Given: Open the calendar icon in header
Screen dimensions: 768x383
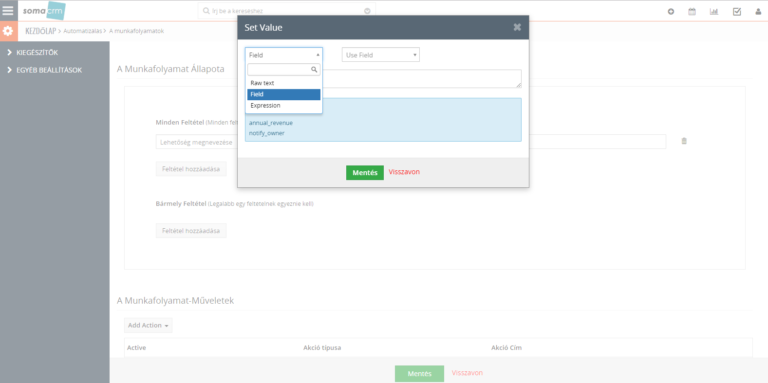Looking at the screenshot, I should click(692, 12).
